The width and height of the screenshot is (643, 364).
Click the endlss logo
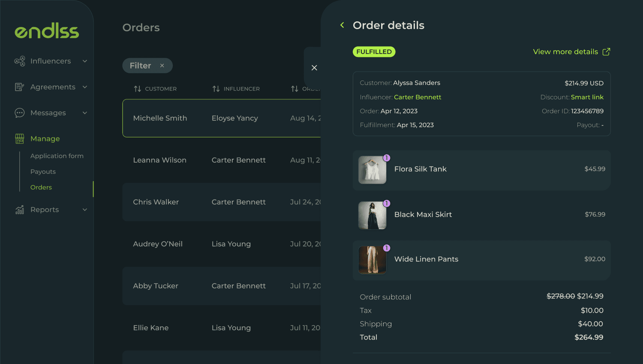tap(47, 31)
